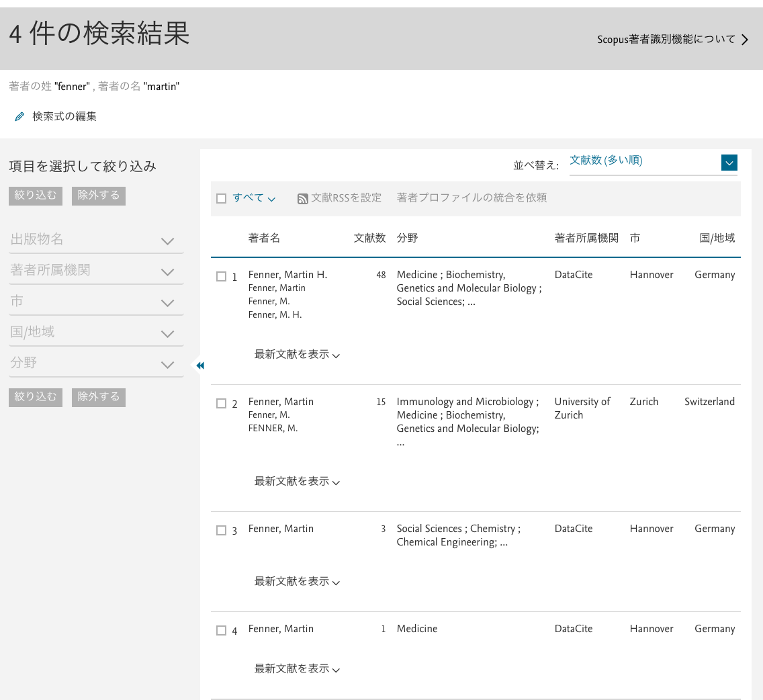Click the 分野 column header

[x=407, y=238]
